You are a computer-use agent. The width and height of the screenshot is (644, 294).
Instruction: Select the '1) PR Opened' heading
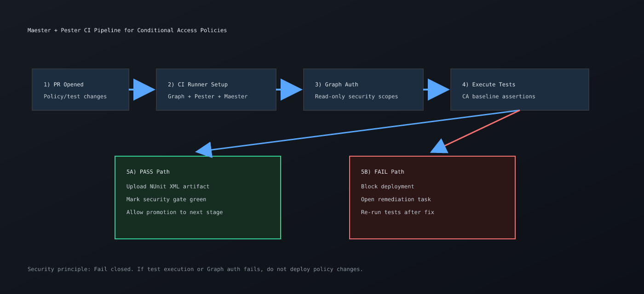63,85
